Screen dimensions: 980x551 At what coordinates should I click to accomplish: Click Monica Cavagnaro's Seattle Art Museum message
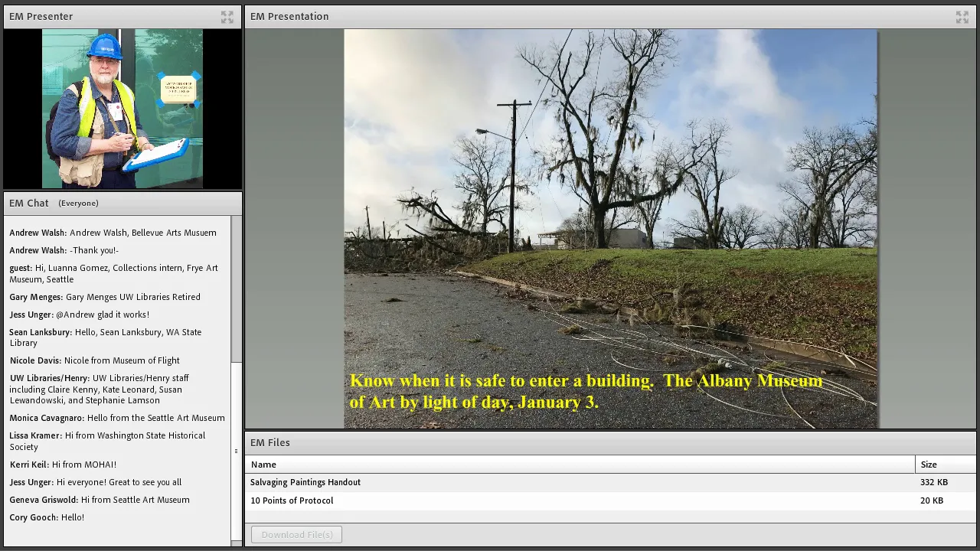point(117,418)
